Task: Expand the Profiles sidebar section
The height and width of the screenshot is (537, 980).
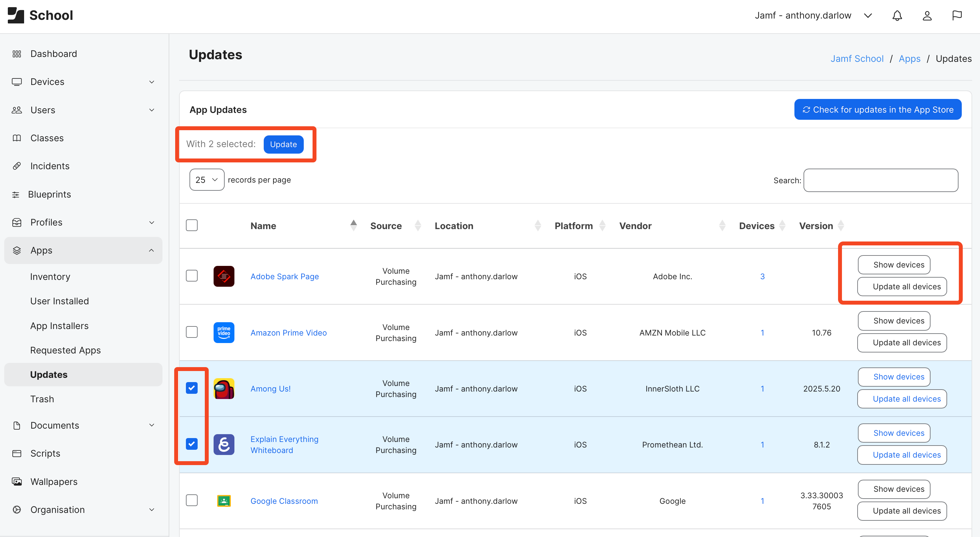Action: coord(151,223)
